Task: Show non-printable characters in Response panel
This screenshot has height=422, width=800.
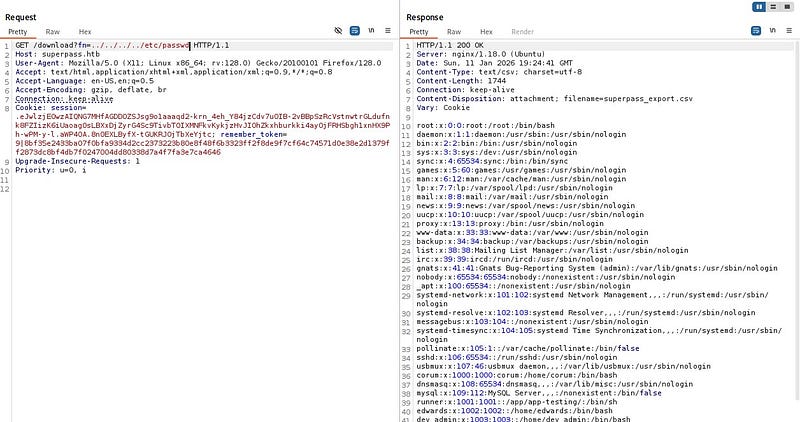Action: pos(773,32)
